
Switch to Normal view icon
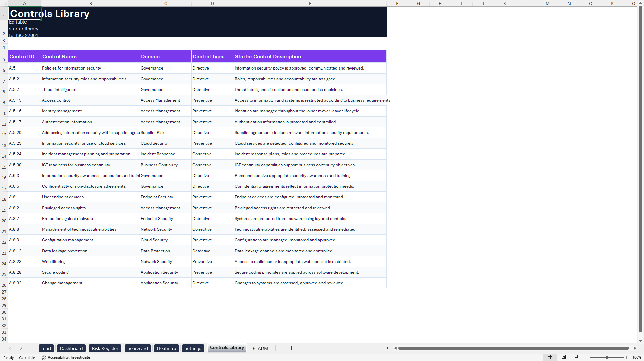pyautogui.click(x=550, y=357)
